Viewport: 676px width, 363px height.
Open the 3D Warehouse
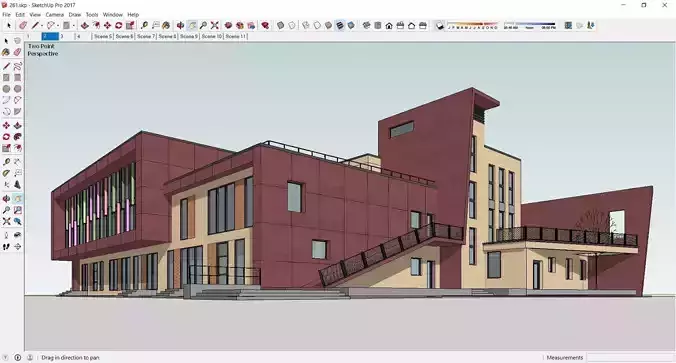(x=228, y=25)
